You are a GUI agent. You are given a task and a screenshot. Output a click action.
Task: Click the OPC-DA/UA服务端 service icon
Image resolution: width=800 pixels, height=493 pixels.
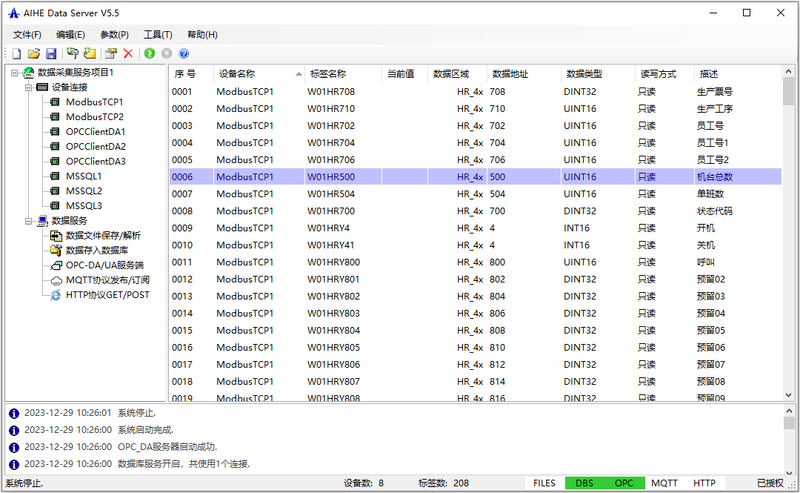pyautogui.click(x=56, y=265)
